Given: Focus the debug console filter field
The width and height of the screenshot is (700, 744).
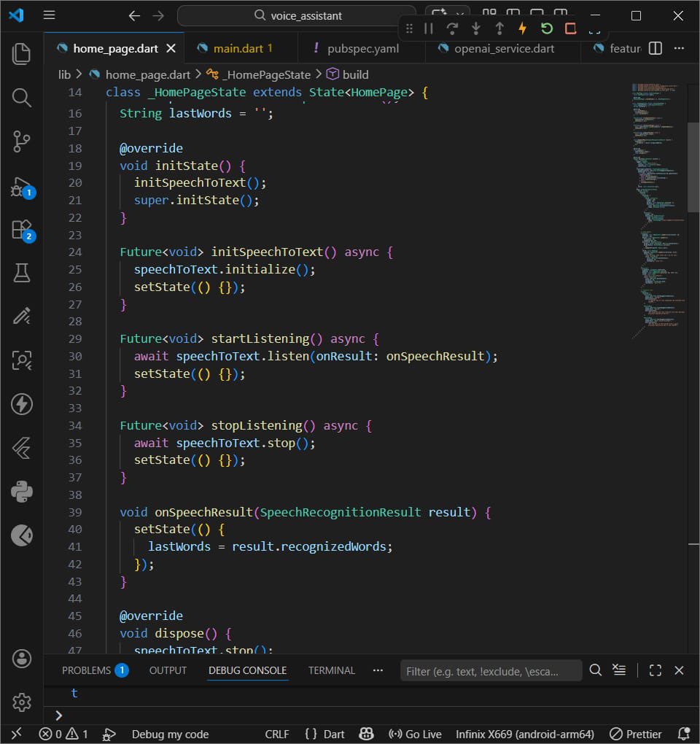Looking at the screenshot, I should [491, 671].
